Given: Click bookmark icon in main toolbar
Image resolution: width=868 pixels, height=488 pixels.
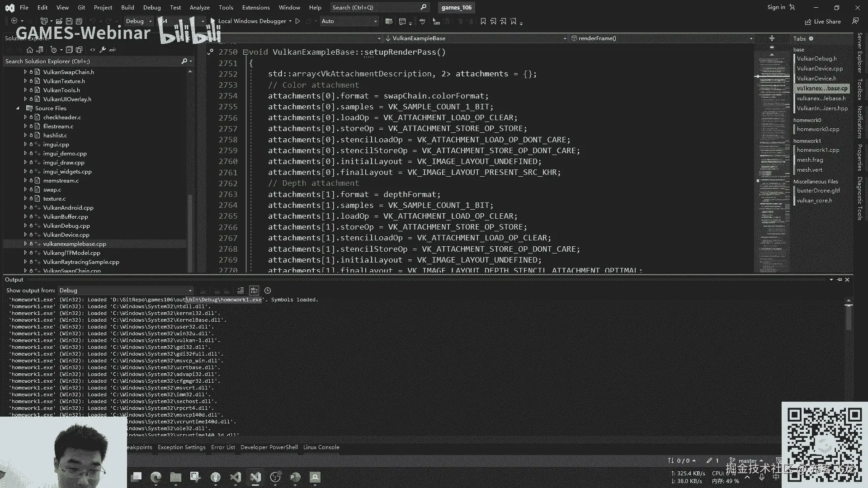Looking at the screenshot, I should point(483,21).
